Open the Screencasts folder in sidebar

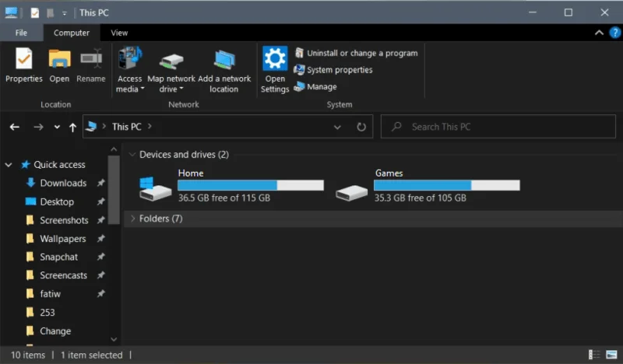[63, 275]
